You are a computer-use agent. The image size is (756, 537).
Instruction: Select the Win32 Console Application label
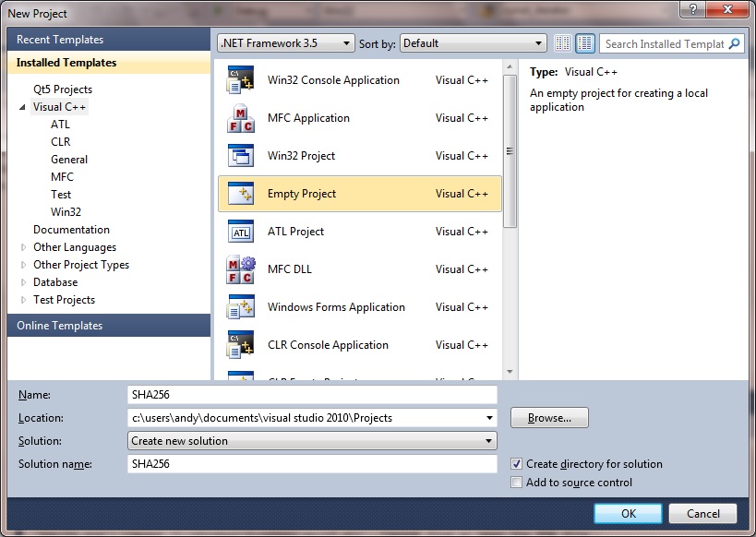pos(333,80)
